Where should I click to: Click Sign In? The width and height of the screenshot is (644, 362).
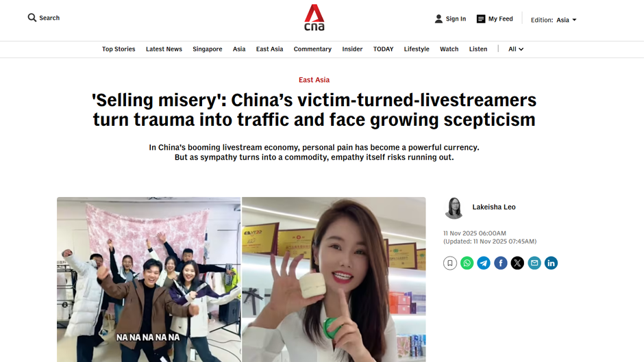click(450, 19)
